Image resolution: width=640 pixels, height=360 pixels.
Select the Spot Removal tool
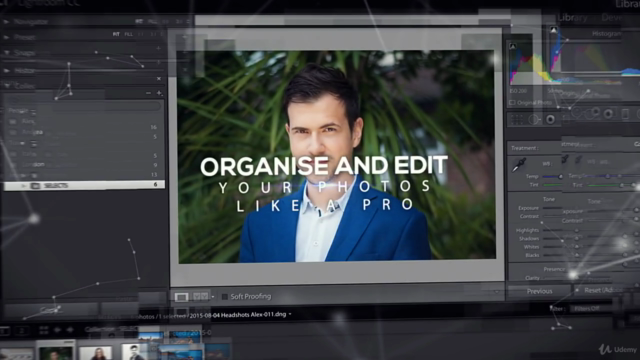coord(533,119)
